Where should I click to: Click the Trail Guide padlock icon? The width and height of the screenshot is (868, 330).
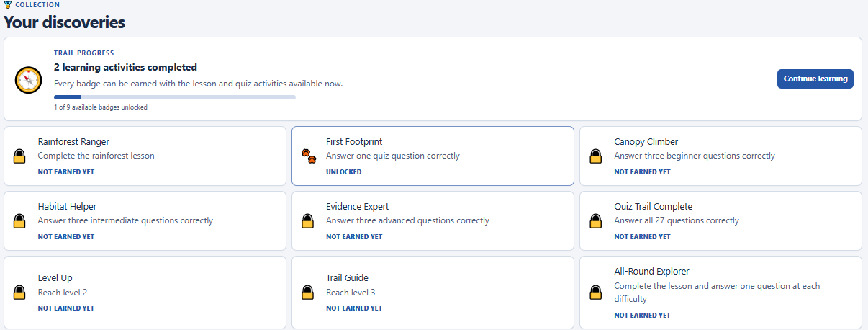[x=308, y=293]
